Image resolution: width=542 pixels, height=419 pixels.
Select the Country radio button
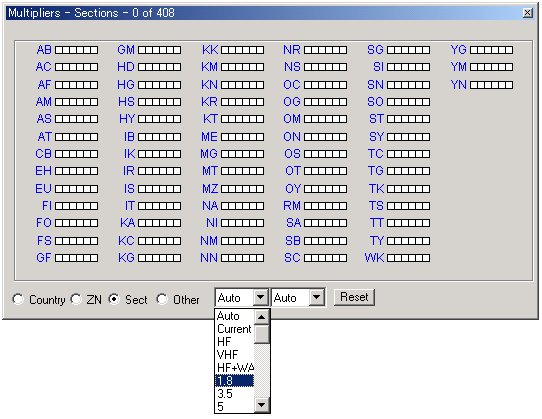click(x=18, y=299)
